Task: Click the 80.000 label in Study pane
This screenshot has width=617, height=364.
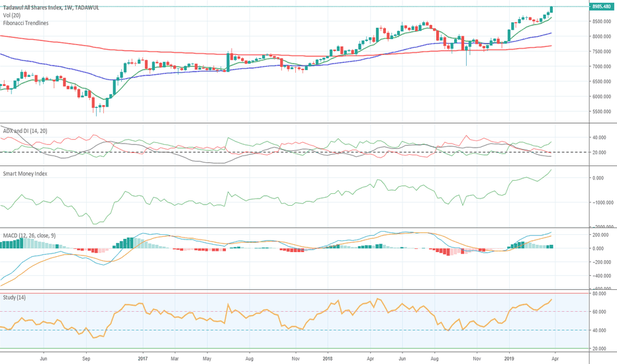Action: (599, 294)
